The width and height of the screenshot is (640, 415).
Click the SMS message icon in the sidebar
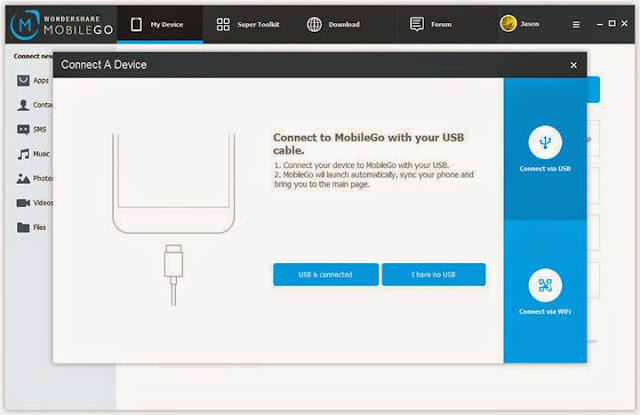click(x=23, y=129)
